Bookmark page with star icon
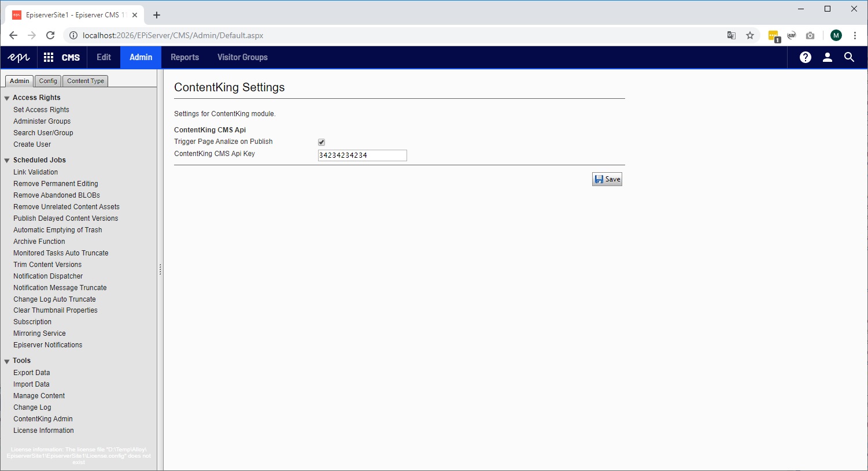The height and width of the screenshot is (471, 868). point(750,35)
